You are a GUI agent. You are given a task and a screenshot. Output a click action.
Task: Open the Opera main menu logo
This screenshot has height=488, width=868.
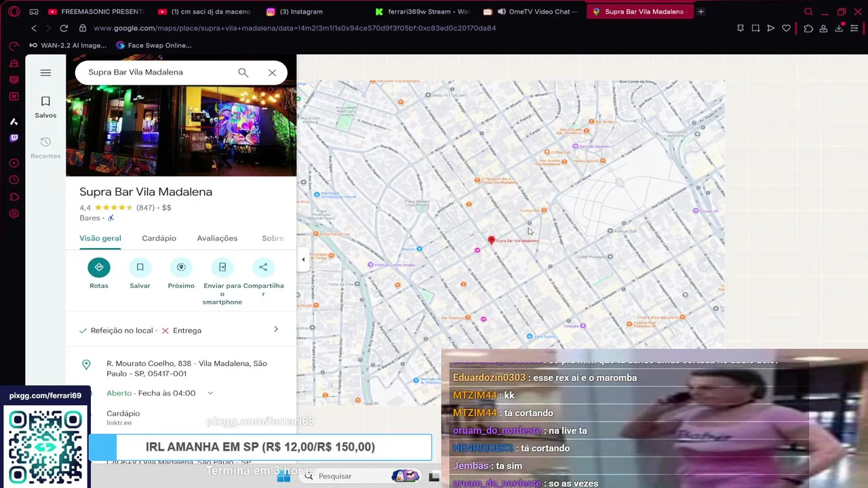click(x=14, y=12)
